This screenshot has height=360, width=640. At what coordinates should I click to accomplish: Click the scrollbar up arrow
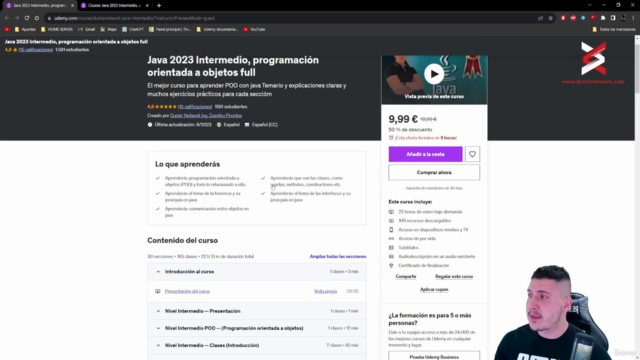[637, 38]
